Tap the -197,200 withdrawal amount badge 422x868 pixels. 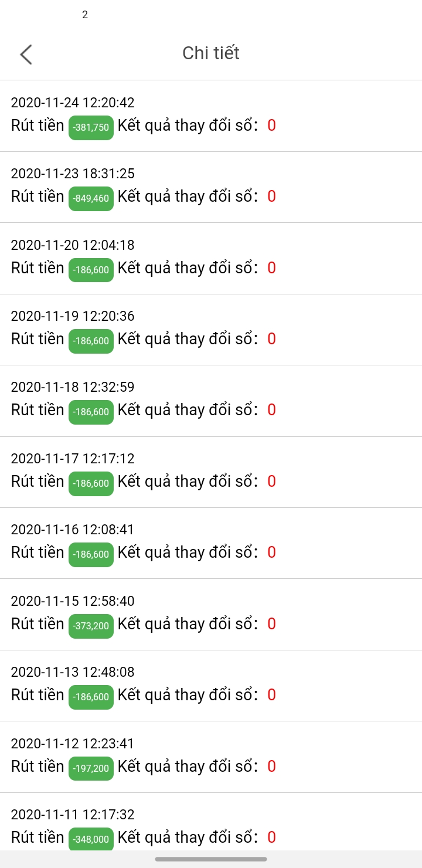point(91,768)
